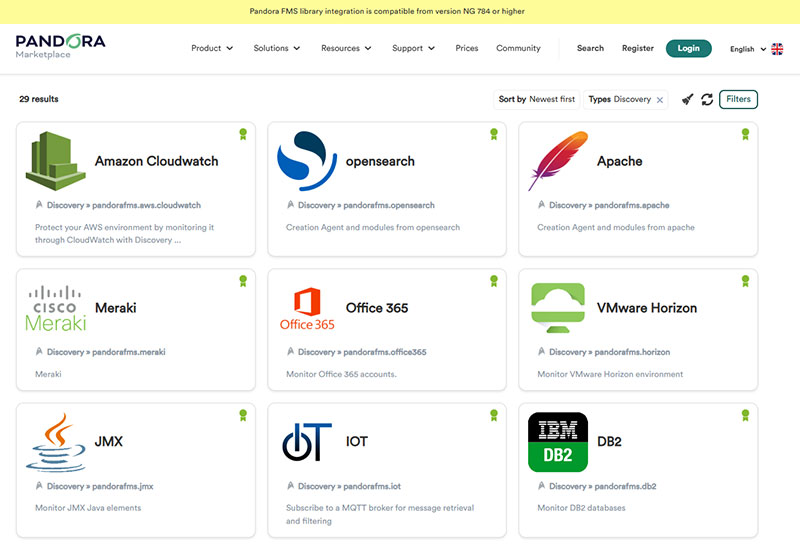Expand the Support menu dropdown

click(413, 48)
